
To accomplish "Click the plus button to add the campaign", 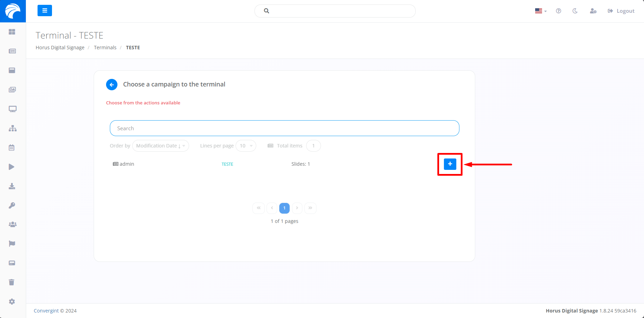I will (450, 164).
